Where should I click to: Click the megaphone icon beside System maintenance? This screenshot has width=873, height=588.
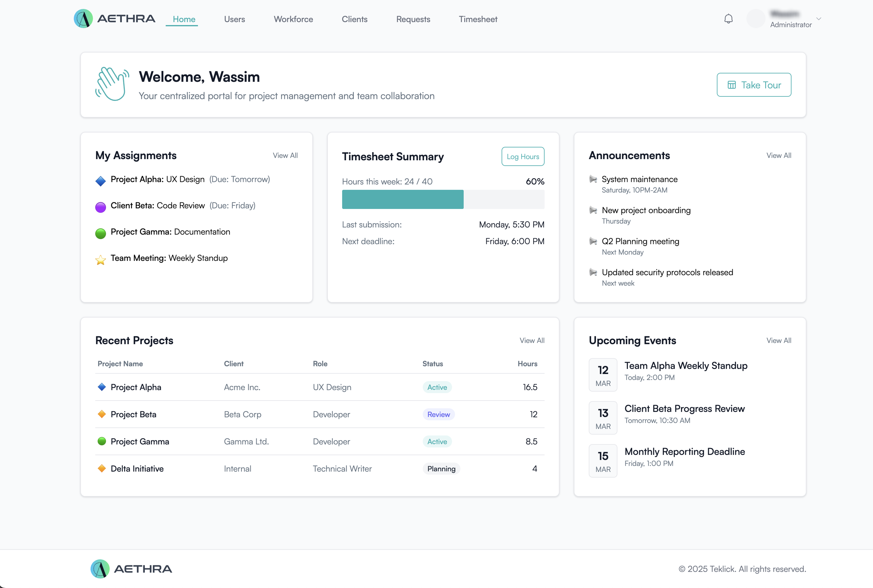[593, 179]
